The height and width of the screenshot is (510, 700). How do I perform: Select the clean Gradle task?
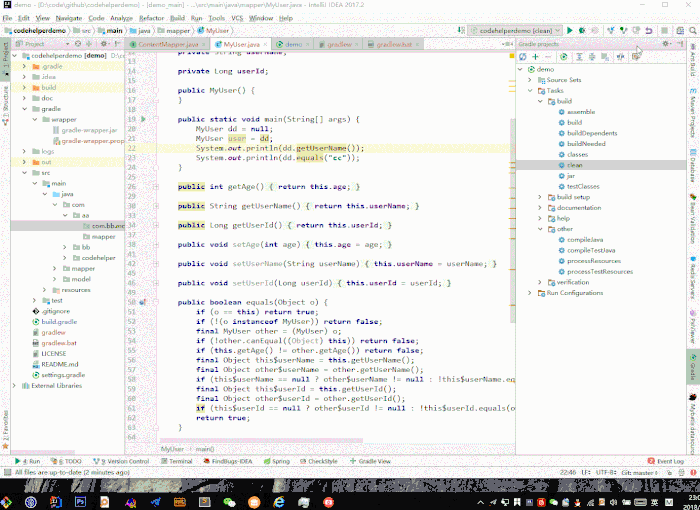[x=576, y=165]
